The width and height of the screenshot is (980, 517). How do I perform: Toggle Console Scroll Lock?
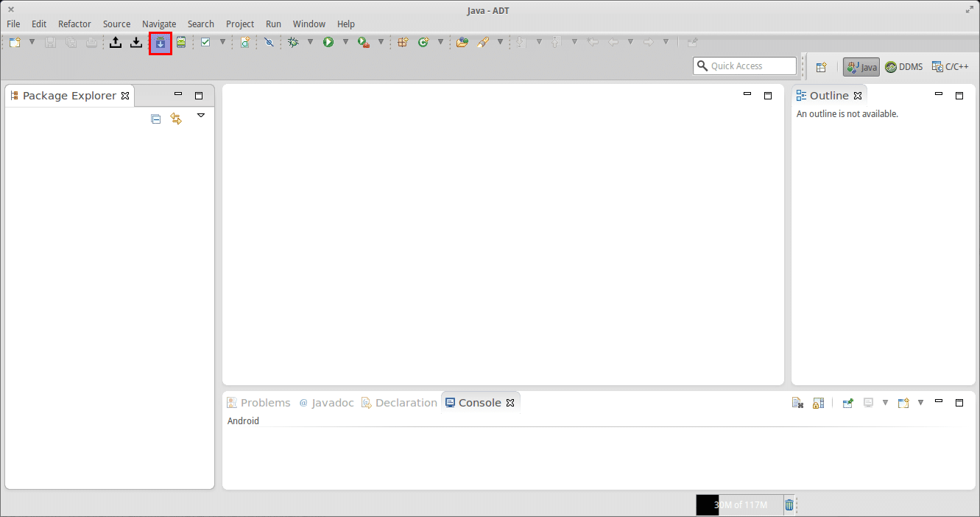(x=818, y=403)
